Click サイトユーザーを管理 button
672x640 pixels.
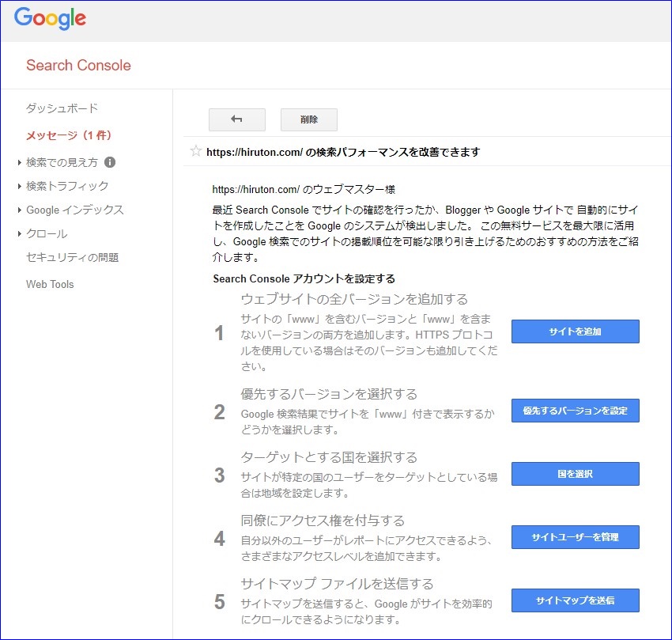point(575,537)
